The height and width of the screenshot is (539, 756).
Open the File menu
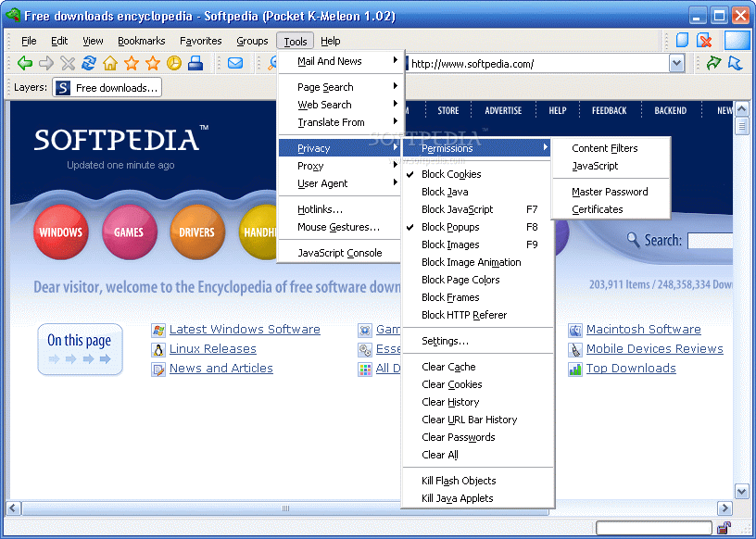pos(29,41)
